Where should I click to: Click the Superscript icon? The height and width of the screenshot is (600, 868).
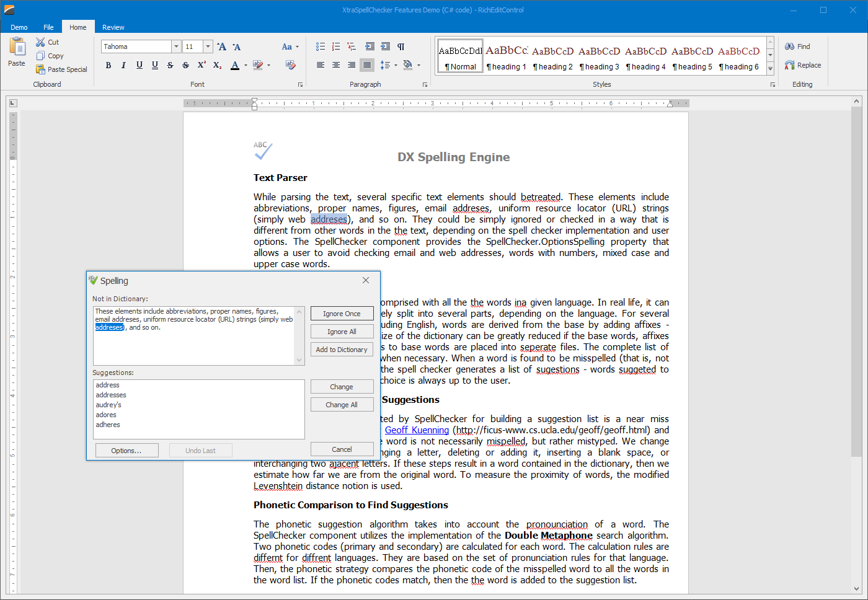click(x=200, y=65)
